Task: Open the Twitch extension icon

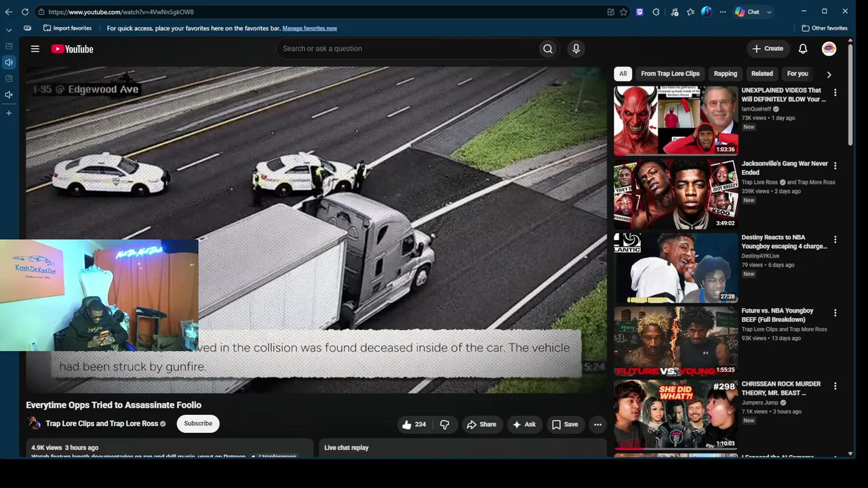Action: pyautogui.click(x=639, y=12)
